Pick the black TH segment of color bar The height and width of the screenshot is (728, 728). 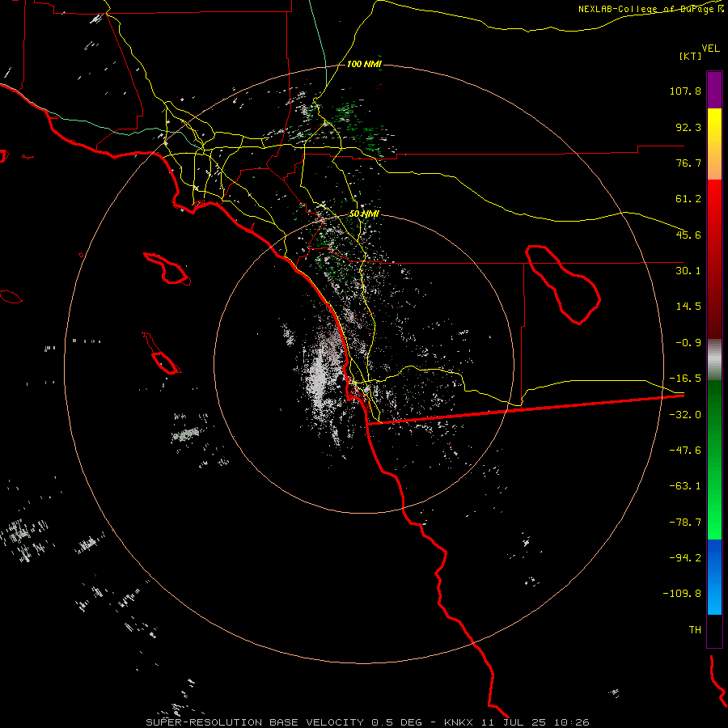click(714, 631)
